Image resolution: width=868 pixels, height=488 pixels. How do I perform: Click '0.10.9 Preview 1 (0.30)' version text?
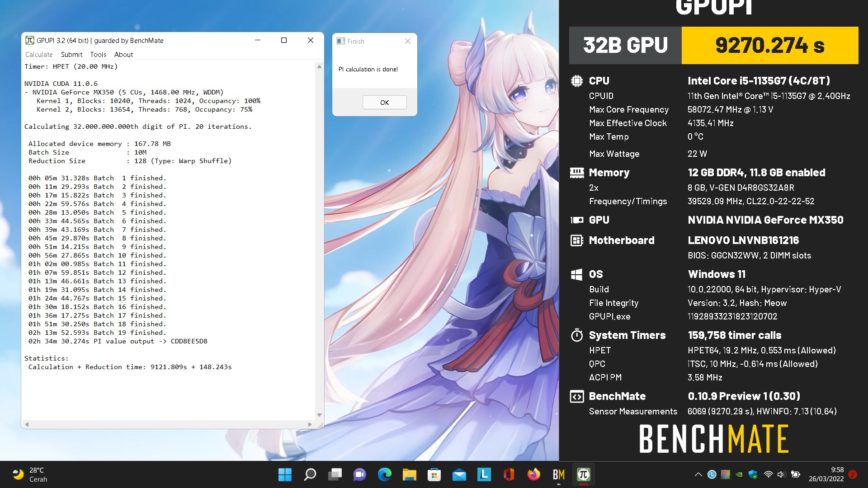click(x=744, y=396)
